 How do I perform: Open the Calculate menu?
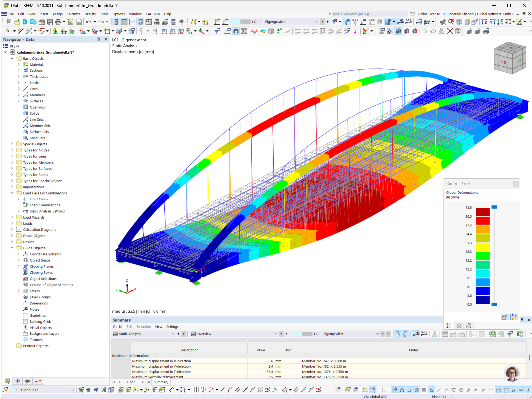pyautogui.click(x=73, y=14)
